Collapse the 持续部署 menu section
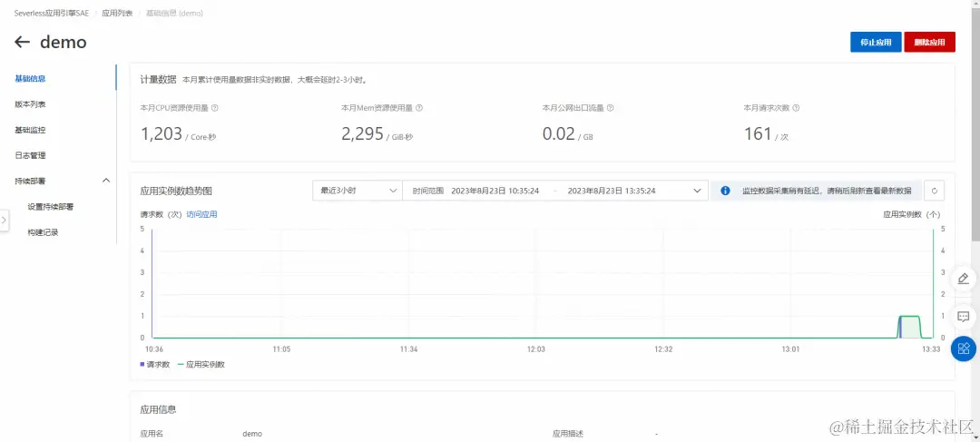980x442 pixels. tap(106, 181)
